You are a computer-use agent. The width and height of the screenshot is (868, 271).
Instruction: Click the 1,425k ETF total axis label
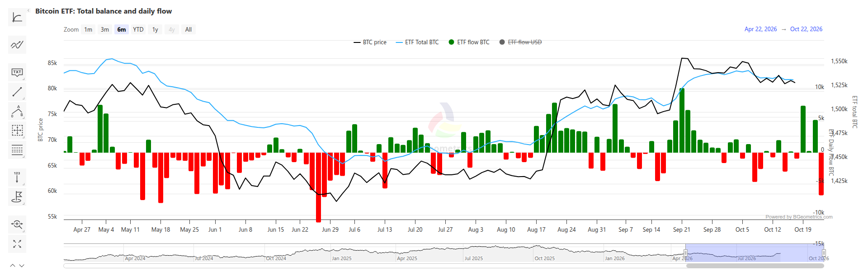click(x=839, y=181)
